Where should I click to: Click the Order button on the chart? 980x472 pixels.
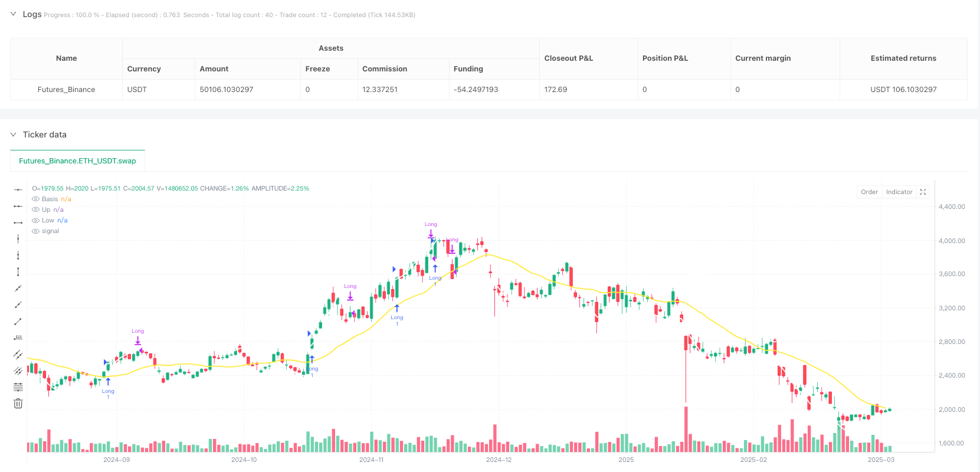click(869, 192)
